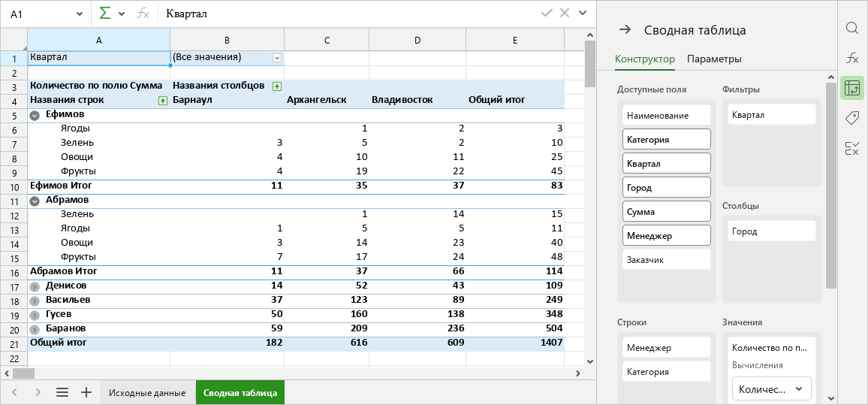Click the formula bar input showing Квартал
The image size is (868, 405).
(348, 14)
